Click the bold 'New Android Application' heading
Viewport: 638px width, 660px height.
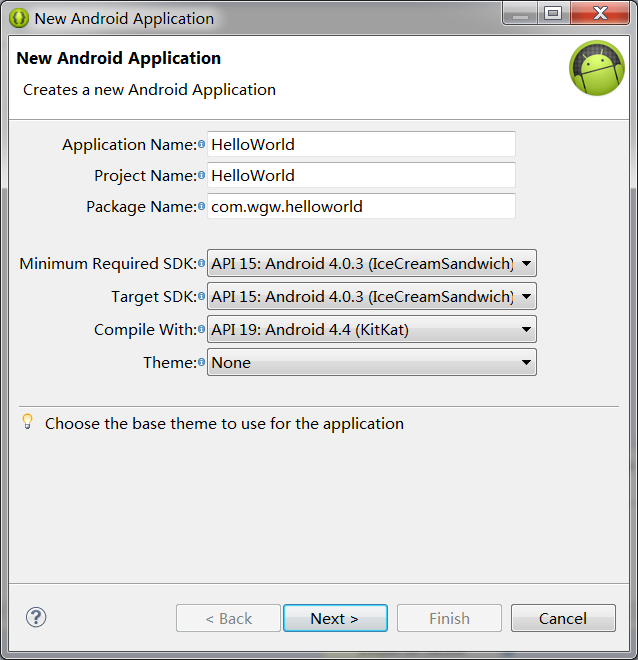tap(119, 58)
